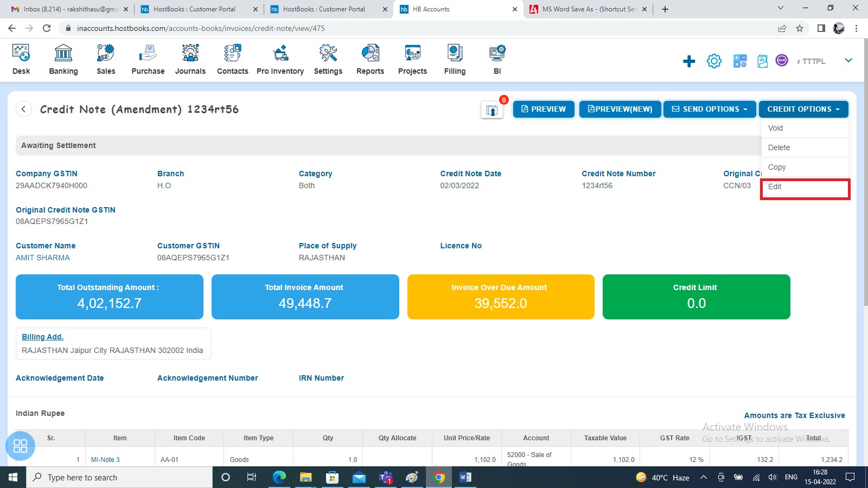Open Pro Inventory module
The image size is (868, 488).
280,60
